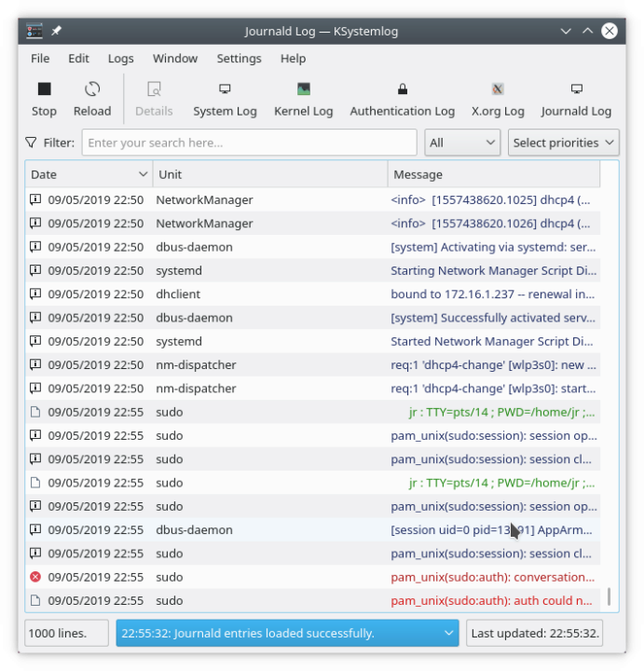Sort by the Date column header

click(89, 174)
